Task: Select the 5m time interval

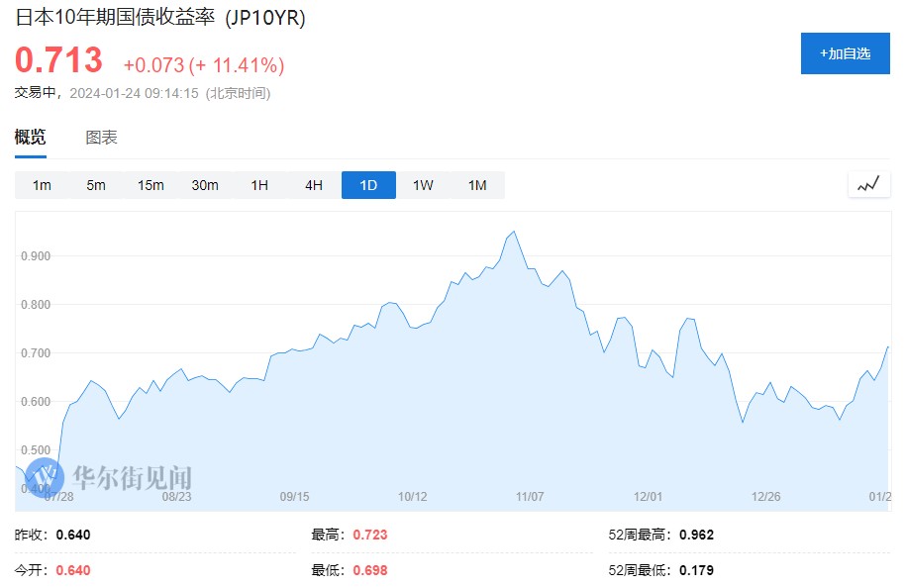Action: point(96,185)
